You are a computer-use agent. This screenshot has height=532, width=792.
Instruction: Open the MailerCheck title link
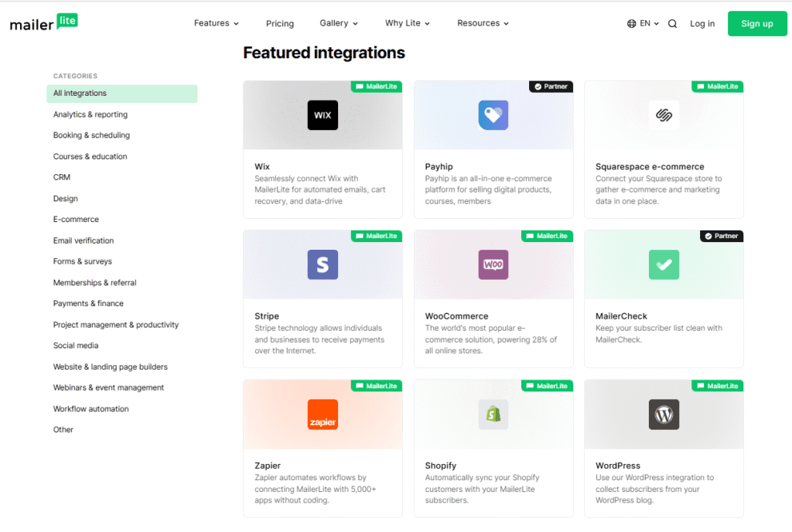(x=621, y=316)
